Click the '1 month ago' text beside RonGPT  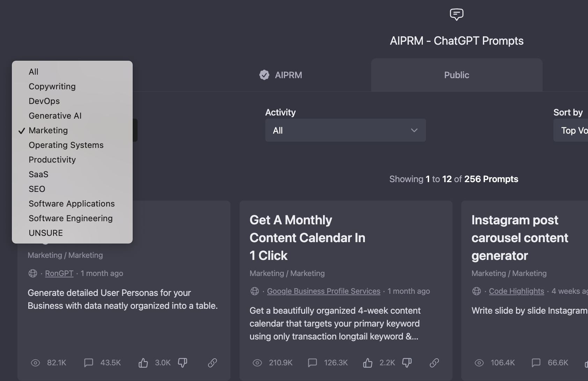pos(102,273)
